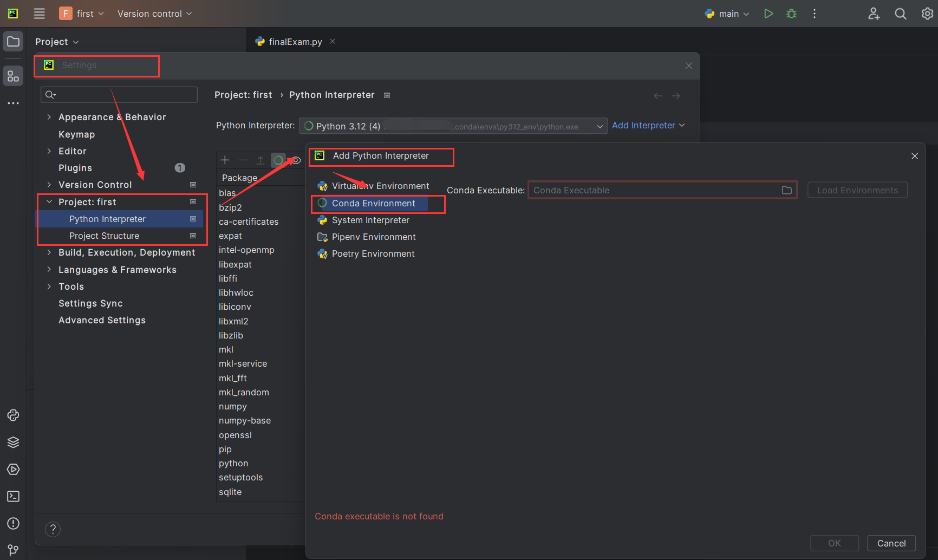Open Plugins settings page
The width and height of the screenshot is (938, 560).
(75, 168)
